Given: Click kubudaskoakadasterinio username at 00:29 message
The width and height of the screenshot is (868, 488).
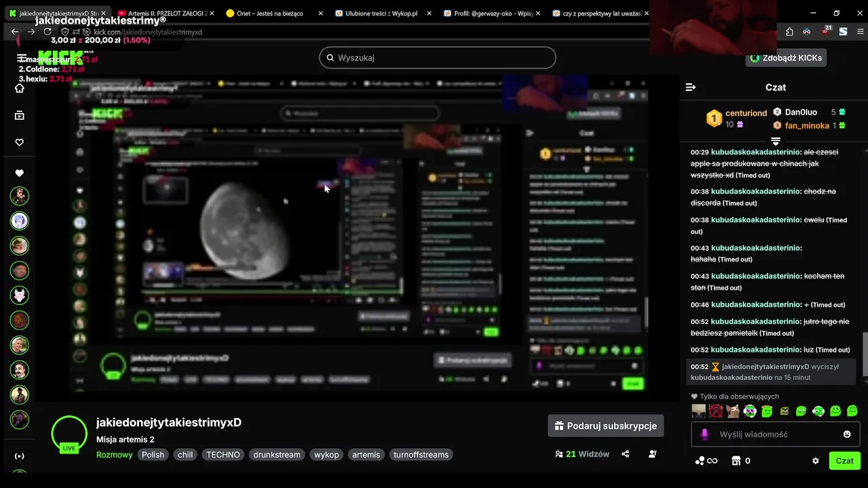Looking at the screenshot, I should (x=755, y=152).
